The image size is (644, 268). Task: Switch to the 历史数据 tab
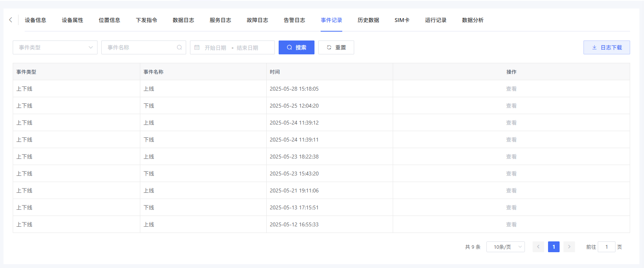[368, 20]
